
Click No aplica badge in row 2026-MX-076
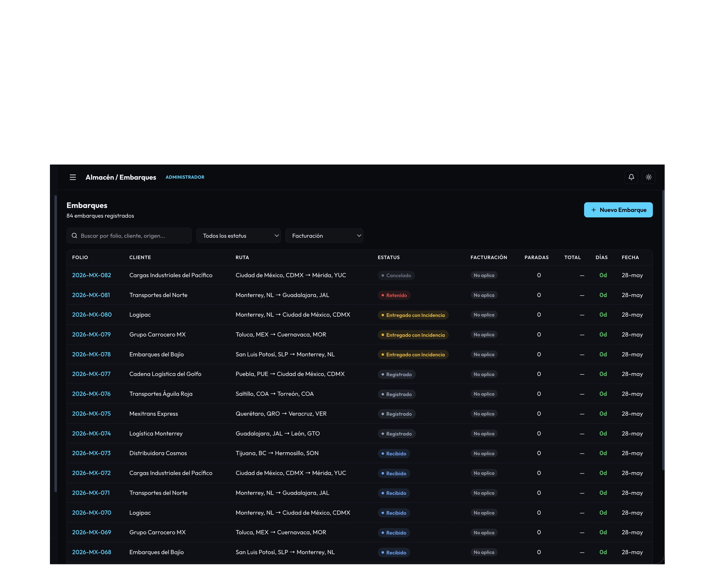[484, 394]
